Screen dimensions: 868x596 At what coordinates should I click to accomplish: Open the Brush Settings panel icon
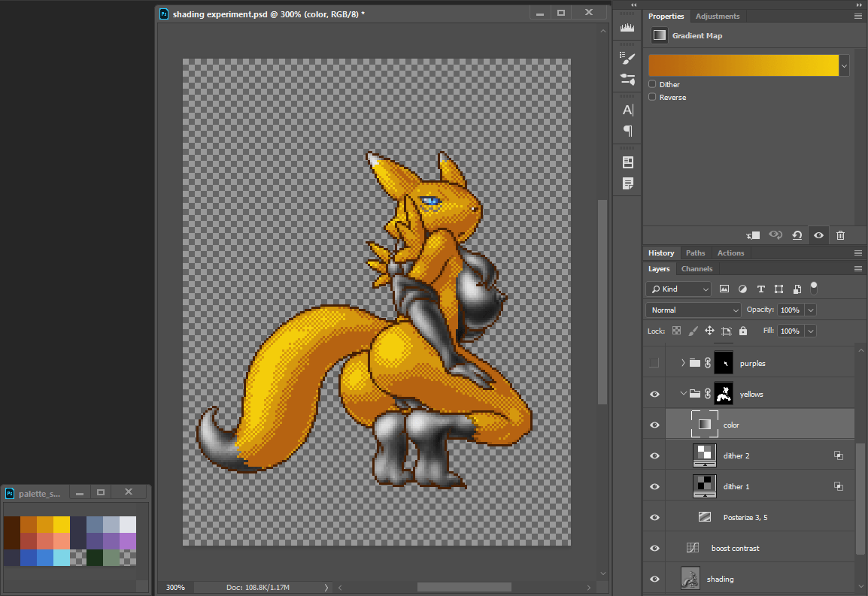(x=627, y=59)
